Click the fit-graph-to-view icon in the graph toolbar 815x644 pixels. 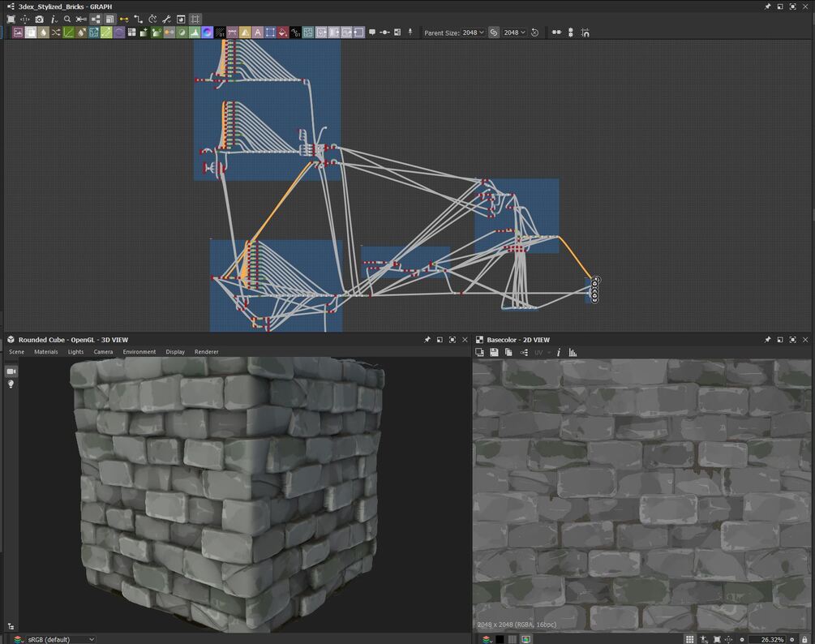click(x=11, y=19)
